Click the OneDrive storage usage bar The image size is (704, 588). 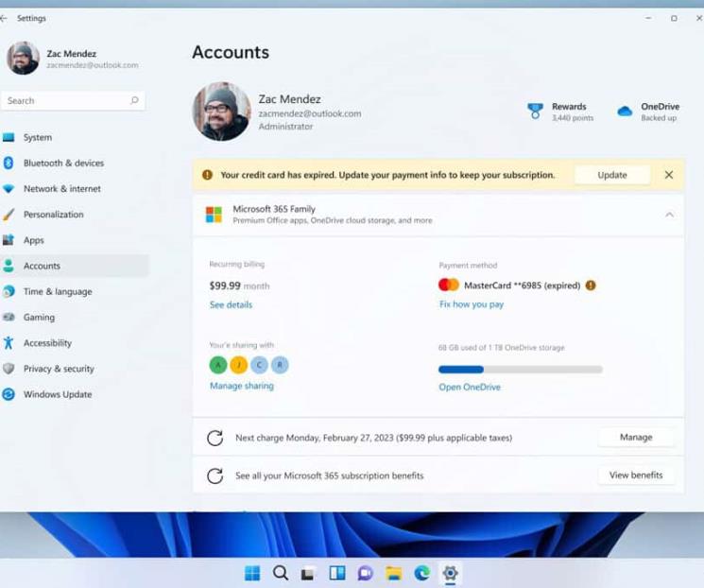coord(521,370)
